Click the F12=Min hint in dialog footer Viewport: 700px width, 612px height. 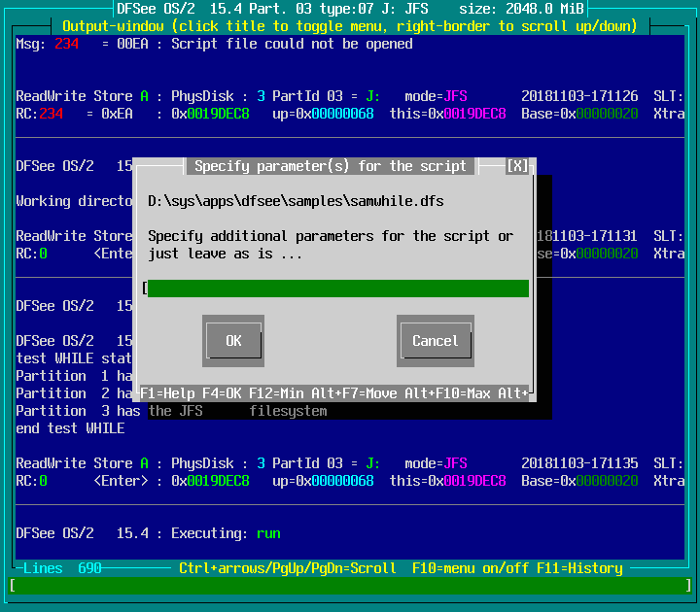pos(276,393)
